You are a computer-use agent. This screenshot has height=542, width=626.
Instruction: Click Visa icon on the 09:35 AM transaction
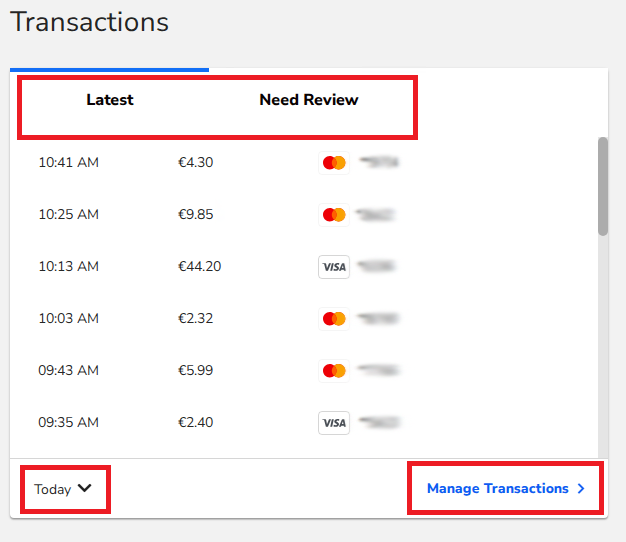pos(334,423)
